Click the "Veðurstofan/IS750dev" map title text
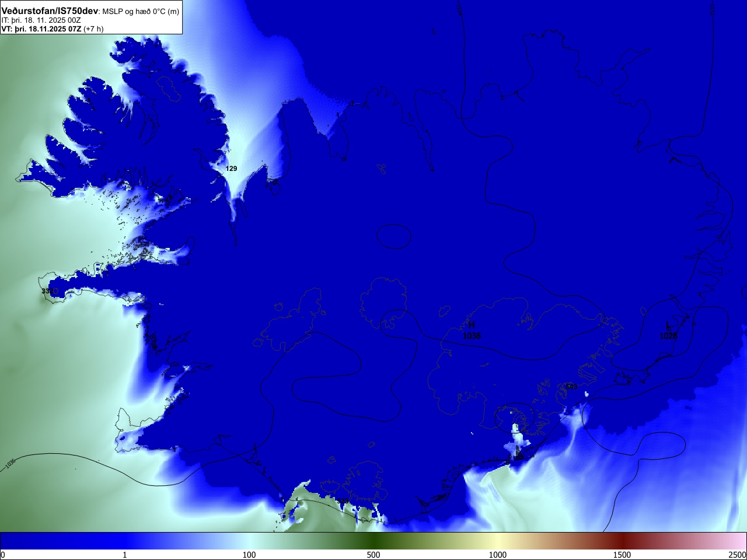This screenshot has width=747, height=560. (x=50, y=11)
